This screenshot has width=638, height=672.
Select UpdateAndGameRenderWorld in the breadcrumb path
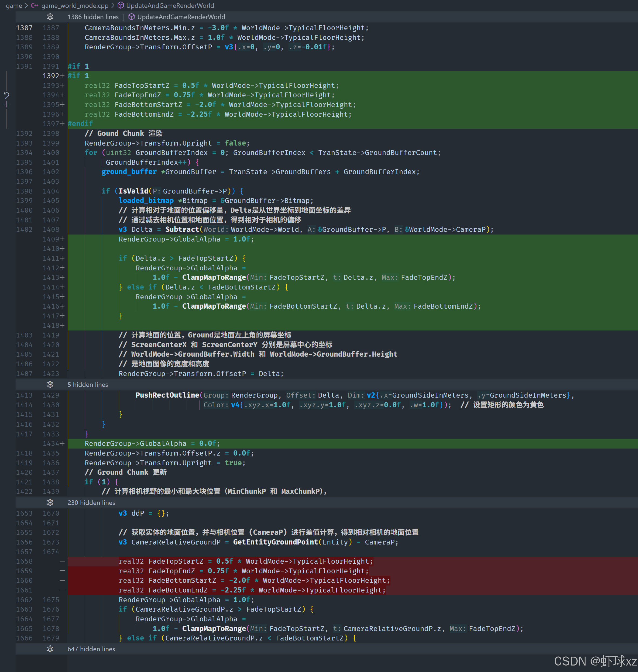click(170, 5)
